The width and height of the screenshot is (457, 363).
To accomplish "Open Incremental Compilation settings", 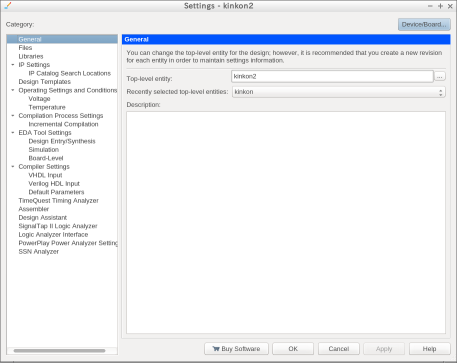I will 63,124.
